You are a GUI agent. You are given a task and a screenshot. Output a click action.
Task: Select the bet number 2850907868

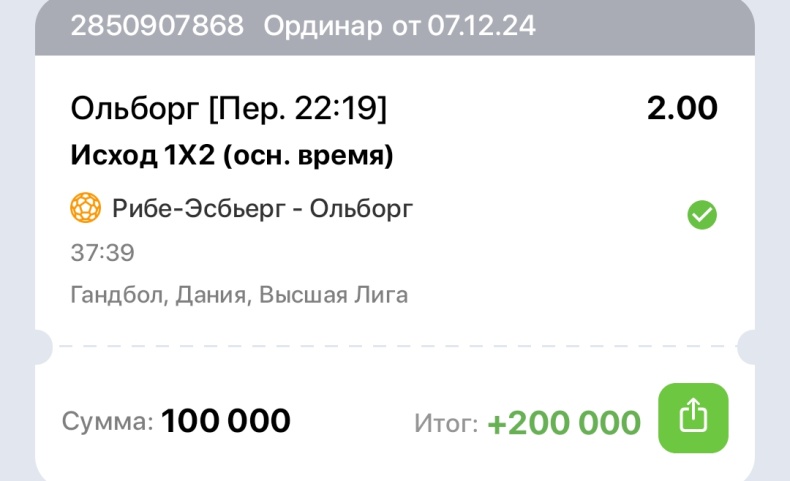click(157, 25)
